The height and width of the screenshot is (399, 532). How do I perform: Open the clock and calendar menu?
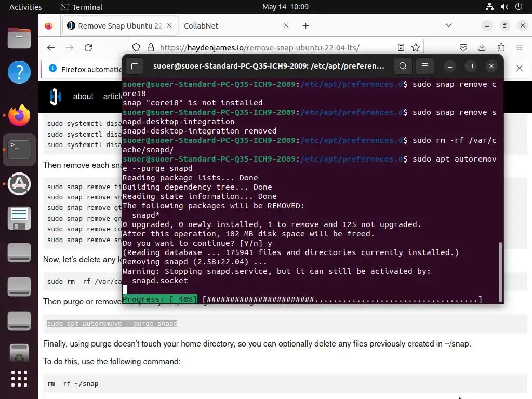pyautogui.click(x=285, y=7)
